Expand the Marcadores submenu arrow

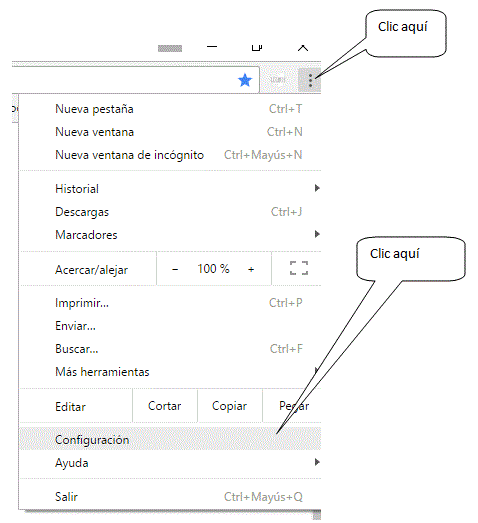[x=317, y=234]
